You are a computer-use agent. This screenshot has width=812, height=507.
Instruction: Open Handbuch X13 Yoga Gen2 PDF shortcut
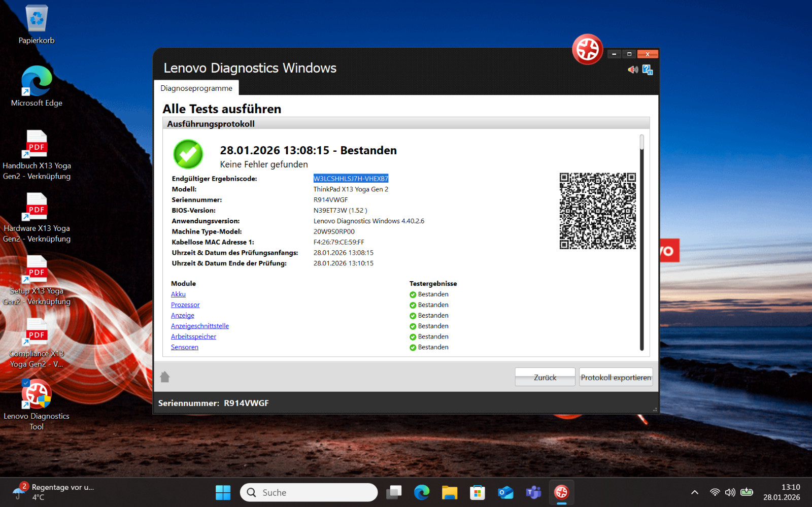[37, 145]
